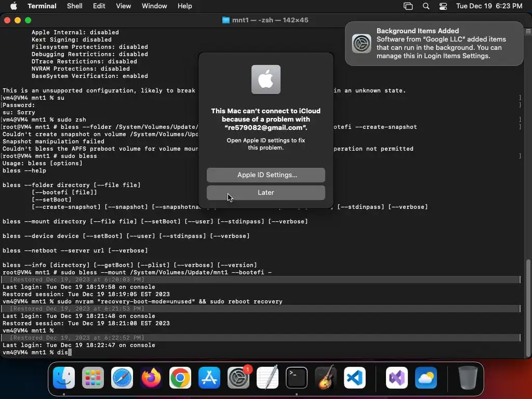Launch Firefox from the Dock
This screenshot has width=532, height=399.
tap(151, 378)
